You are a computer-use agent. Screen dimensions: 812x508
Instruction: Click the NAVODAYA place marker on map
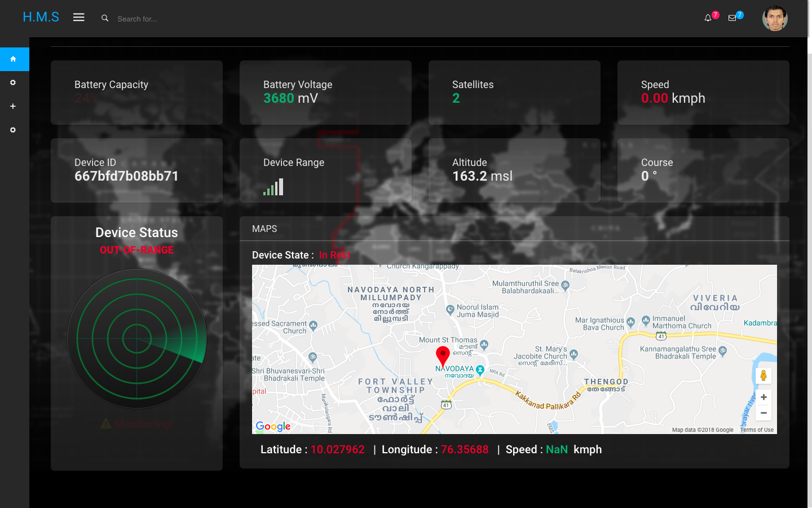480,370
